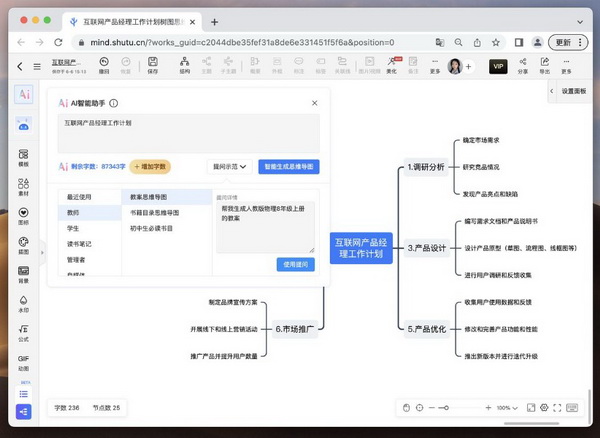Click the mouse mode icon in bottom bar
Viewport: 600px width, 438px height.
pos(406,408)
